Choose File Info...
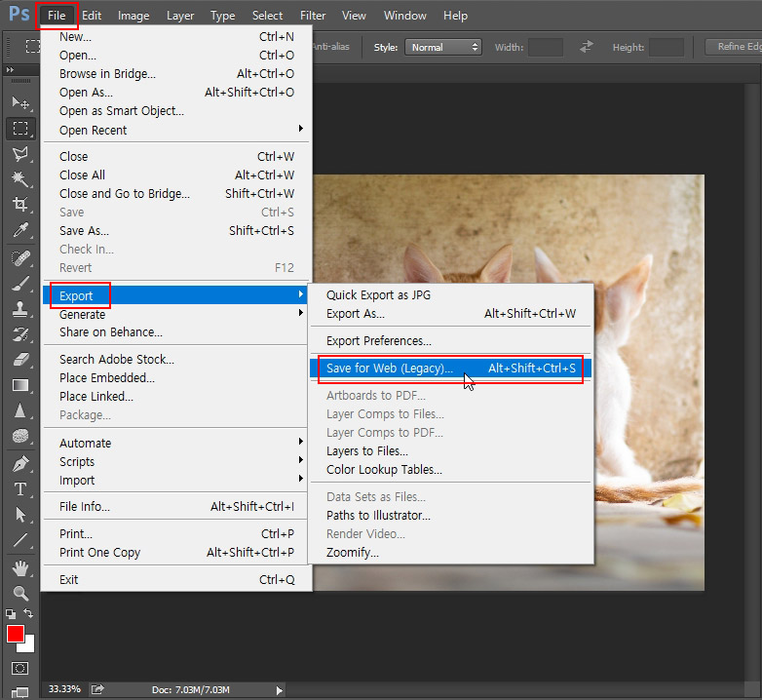This screenshot has height=700, width=762. tap(176, 506)
